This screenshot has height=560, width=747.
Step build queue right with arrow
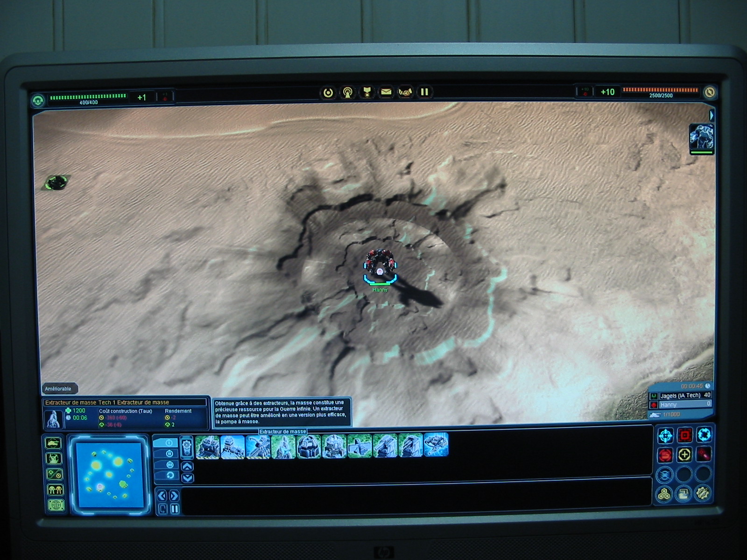pos(174,496)
